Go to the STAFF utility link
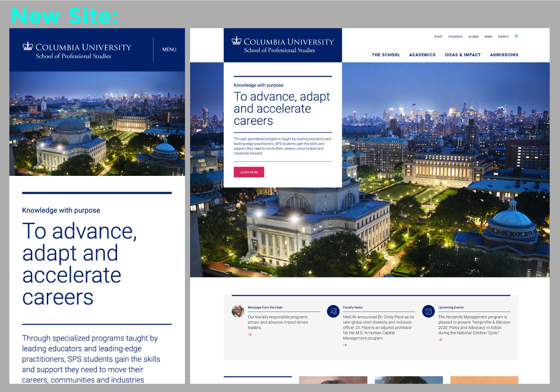Screen dimensions: 560x392 [x=438, y=37]
